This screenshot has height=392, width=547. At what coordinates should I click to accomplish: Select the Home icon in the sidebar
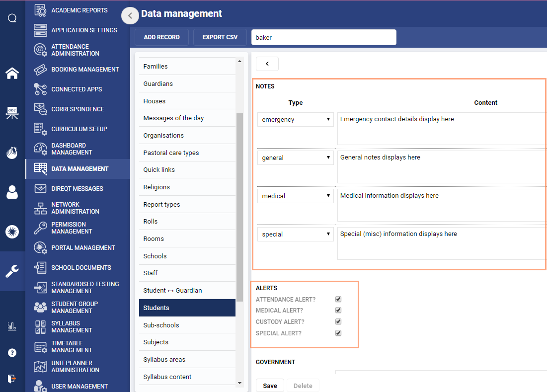tap(12, 73)
